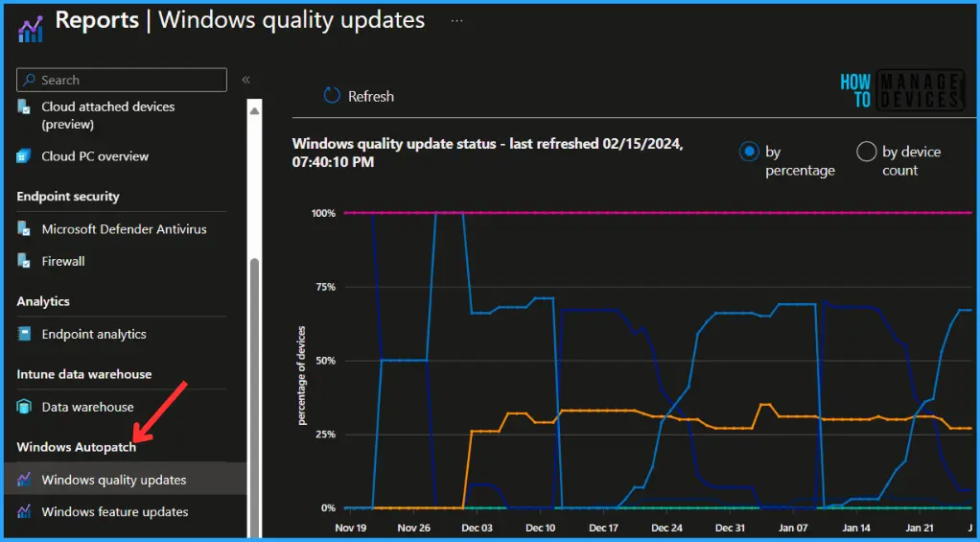
Task: Open Microsoft Defender Antivirus reports
Action: click(x=124, y=229)
